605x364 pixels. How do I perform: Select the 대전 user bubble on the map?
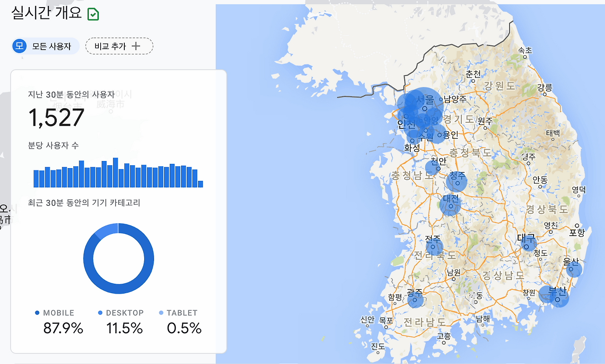tap(450, 205)
